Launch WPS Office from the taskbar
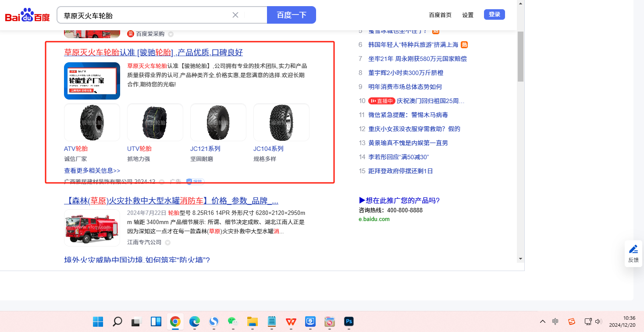This screenshot has height=332, width=644. click(x=291, y=321)
